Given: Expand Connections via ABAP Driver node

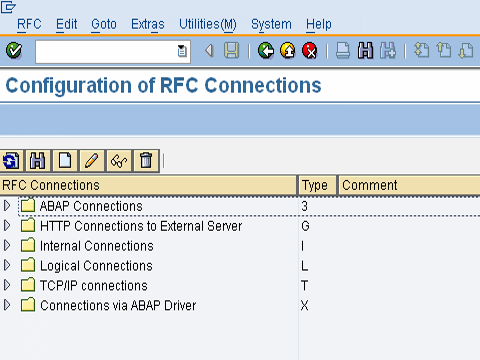Looking at the screenshot, I should click(x=7, y=305).
